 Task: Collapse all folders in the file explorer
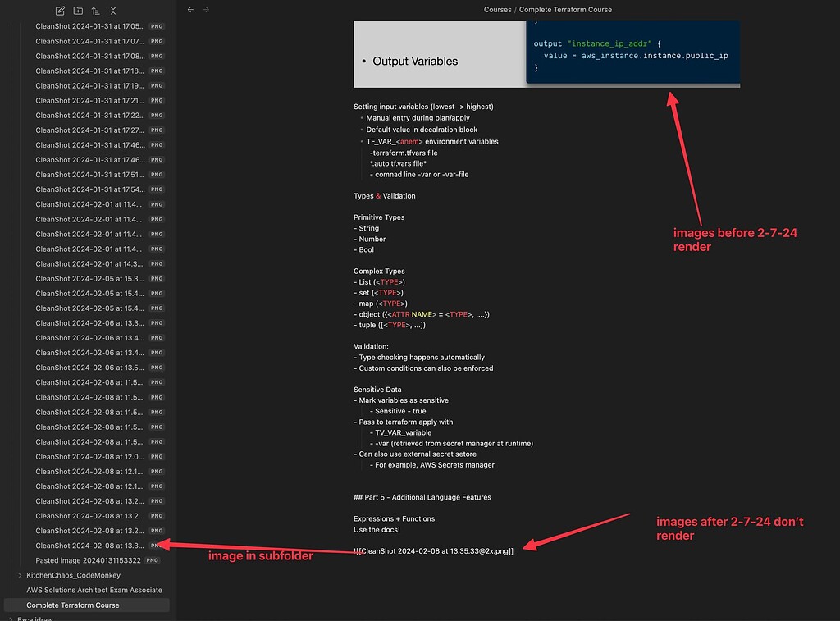pos(113,11)
